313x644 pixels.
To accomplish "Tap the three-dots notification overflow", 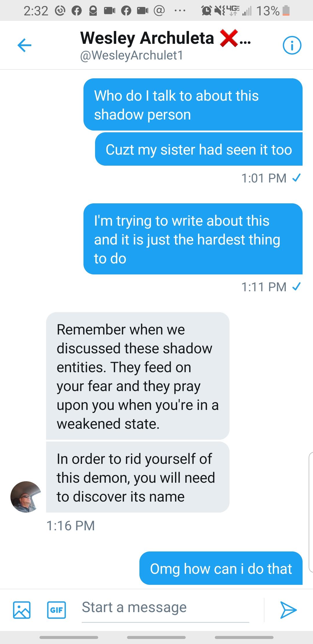I will [x=180, y=11].
